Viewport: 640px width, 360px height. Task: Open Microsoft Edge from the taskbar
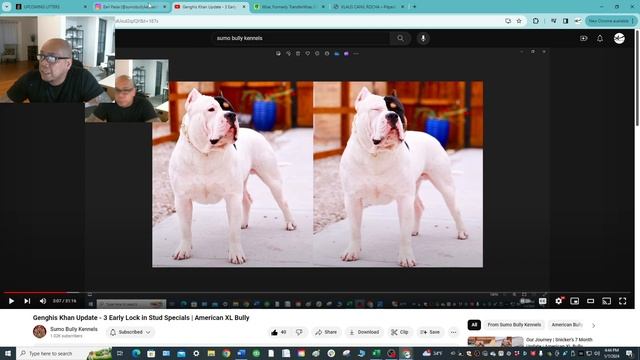click(136, 353)
